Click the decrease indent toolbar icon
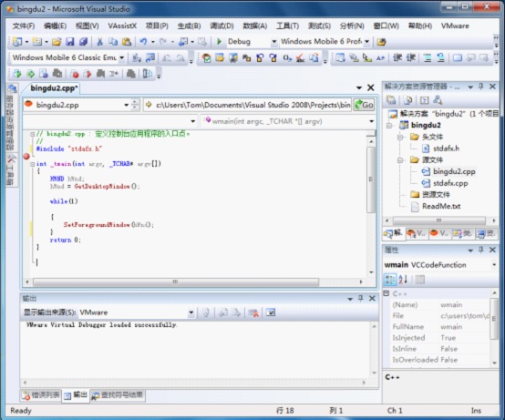This screenshot has height=420, width=505. pos(397,58)
